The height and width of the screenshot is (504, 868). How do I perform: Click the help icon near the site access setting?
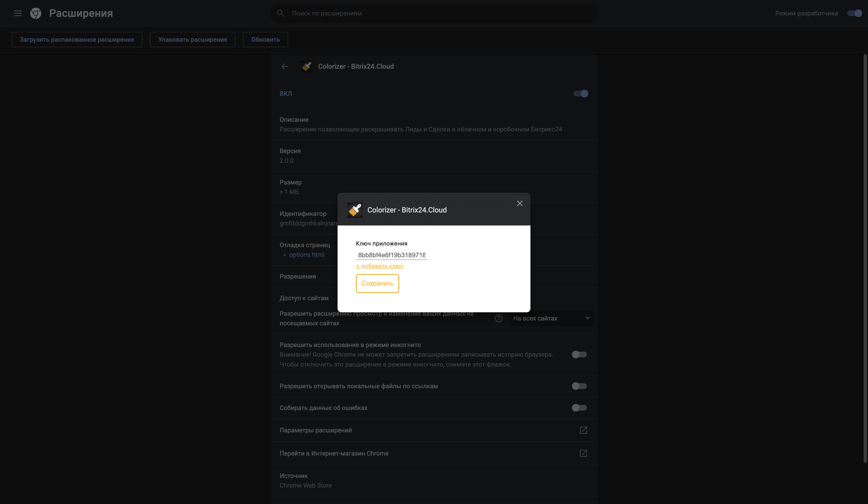coord(498,318)
